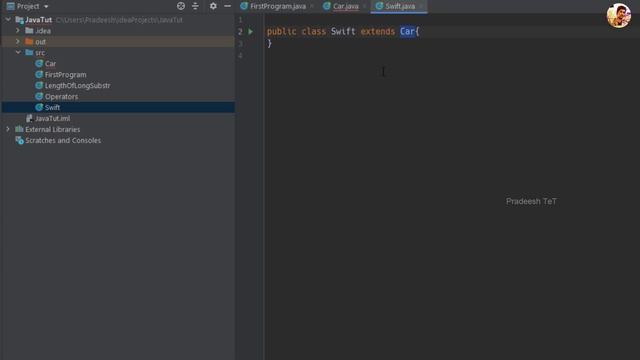Click the run gutter arrow on line 2
The image size is (640, 360).
click(x=251, y=31)
